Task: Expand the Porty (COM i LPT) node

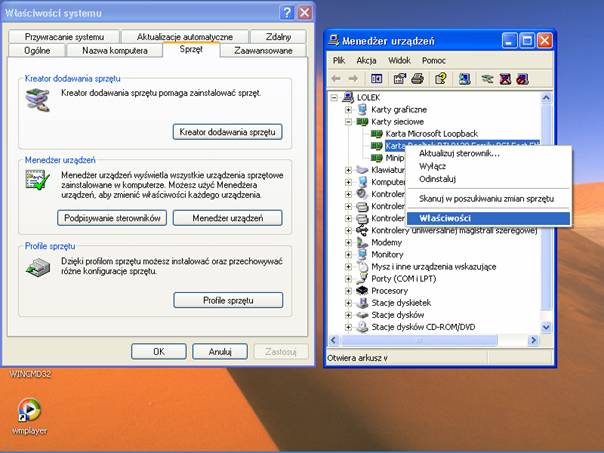Action: click(348, 279)
